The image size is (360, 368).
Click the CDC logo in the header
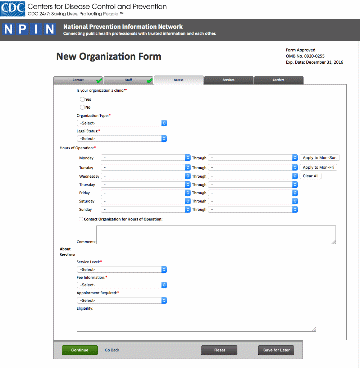pos(13,9)
